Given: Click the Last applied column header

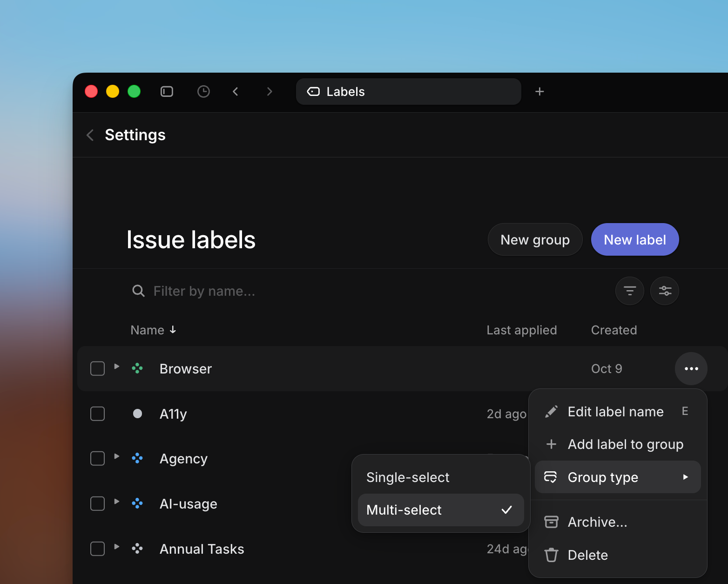Looking at the screenshot, I should 521,330.
